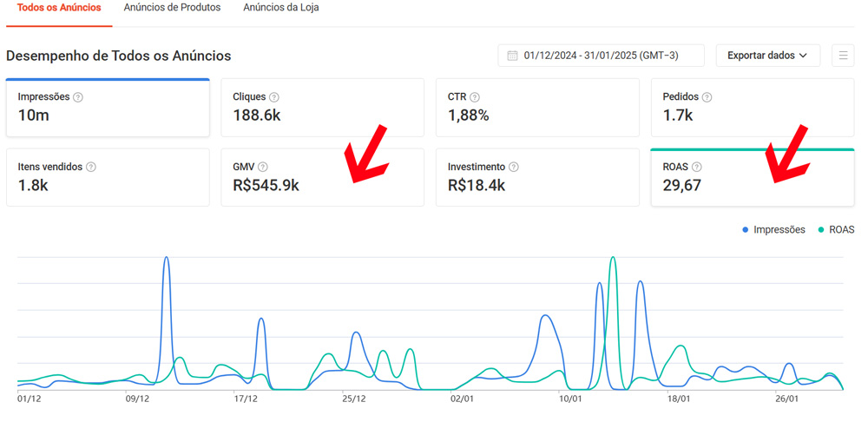The image size is (868, 422).
Task: Click the ROAS help question icon
Action: 697,167
